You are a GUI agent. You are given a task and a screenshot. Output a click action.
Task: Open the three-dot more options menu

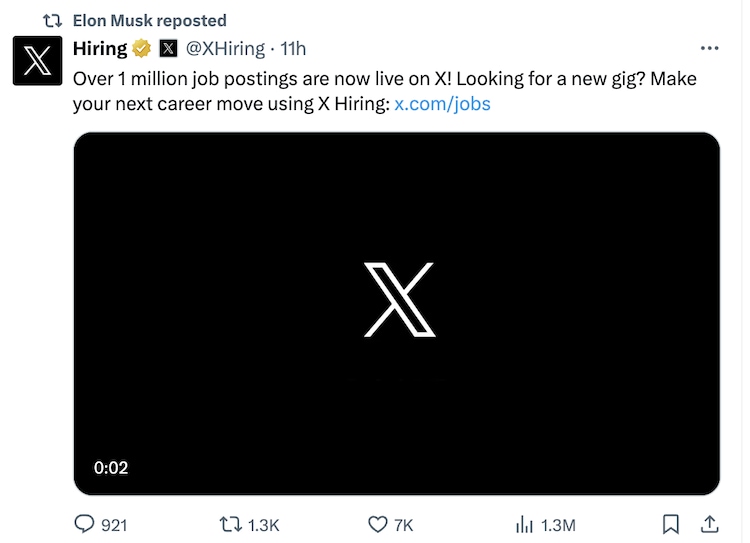click(709, 48)
